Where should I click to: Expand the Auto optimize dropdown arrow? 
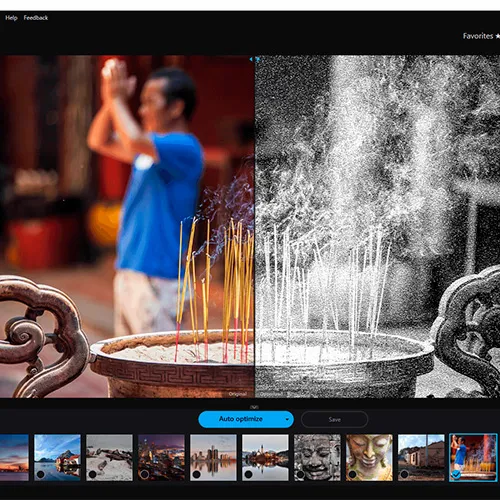pos(287,419)
